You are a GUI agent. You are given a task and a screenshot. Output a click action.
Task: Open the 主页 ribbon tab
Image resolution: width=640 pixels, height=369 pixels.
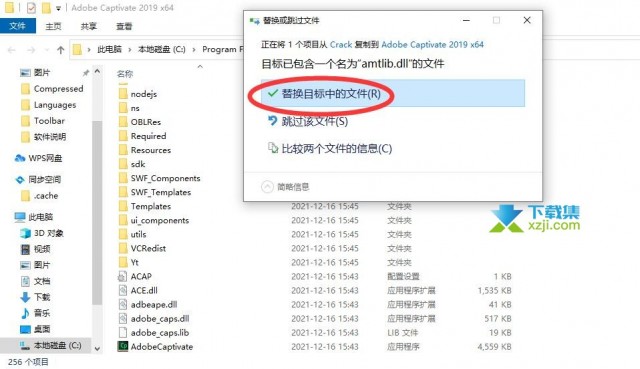(53, 26)
